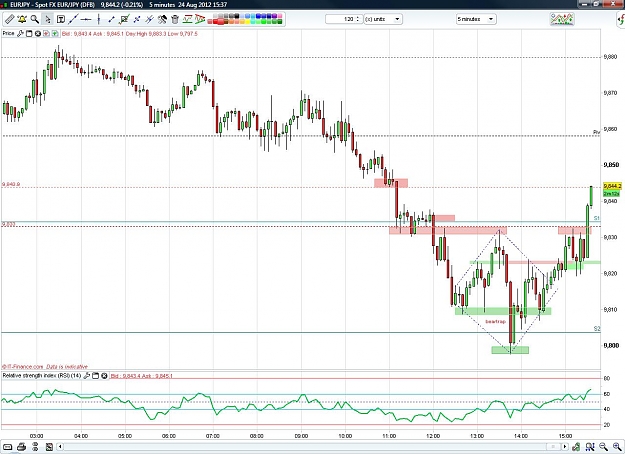Image resolution: width=625 pixels, height=454 pixels.
Task: Open RSI indicator wrench settings
Action: tap(86, 375)
